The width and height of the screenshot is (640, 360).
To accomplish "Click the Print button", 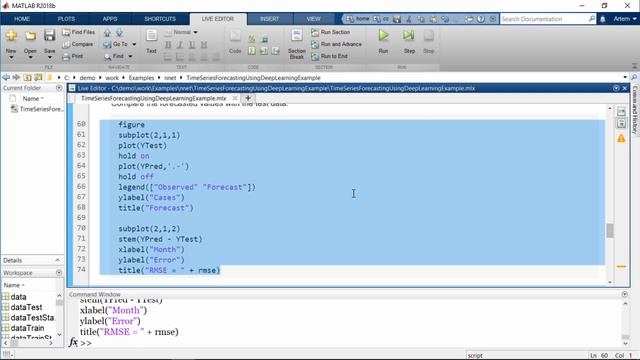I will point(73,56).
